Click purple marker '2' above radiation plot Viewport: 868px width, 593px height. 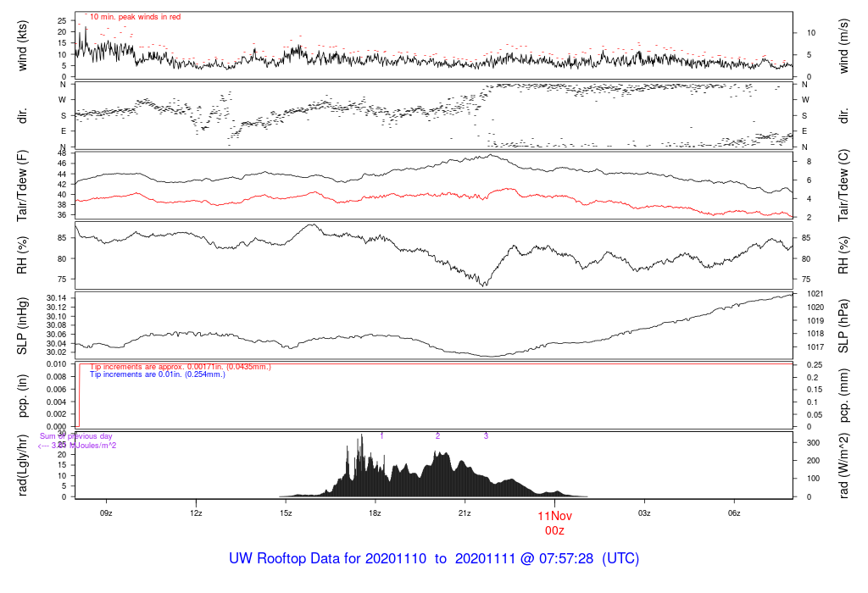tap(438, 436)
